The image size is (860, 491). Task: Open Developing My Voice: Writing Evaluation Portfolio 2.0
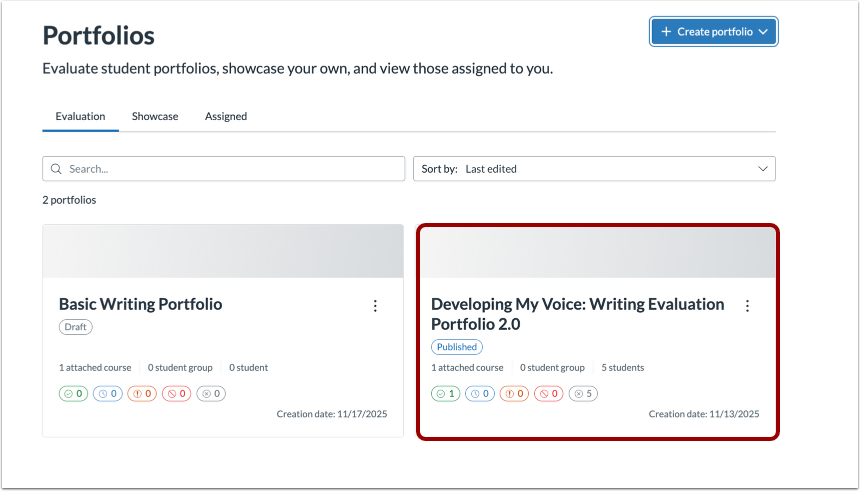[x=578, y=314]
